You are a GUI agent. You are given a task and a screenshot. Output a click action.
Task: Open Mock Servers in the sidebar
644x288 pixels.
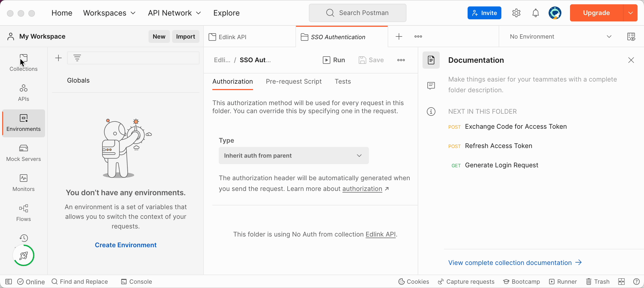point(24,153)
